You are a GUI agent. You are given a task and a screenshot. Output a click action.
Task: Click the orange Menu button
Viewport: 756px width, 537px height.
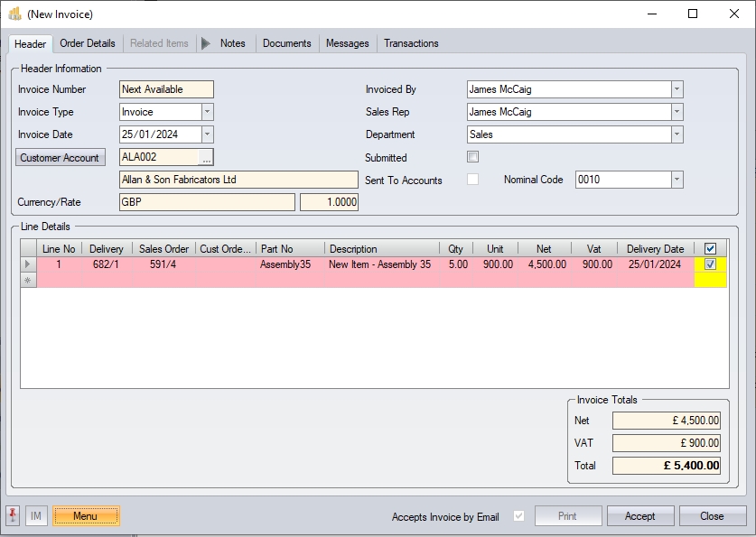tap(86, 516)
